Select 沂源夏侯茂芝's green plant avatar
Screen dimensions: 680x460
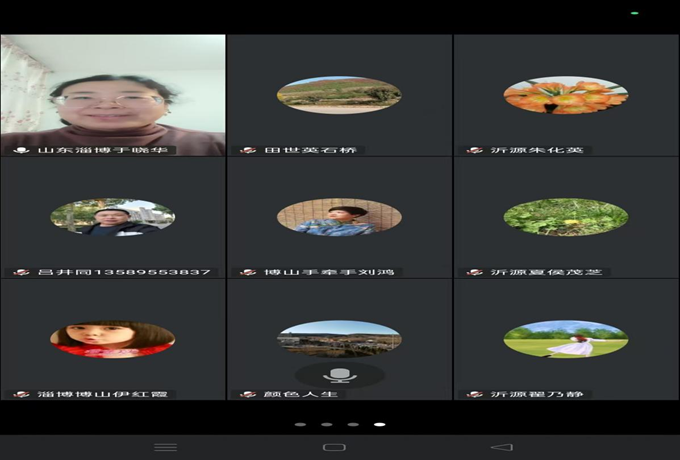tap(566, 217)
